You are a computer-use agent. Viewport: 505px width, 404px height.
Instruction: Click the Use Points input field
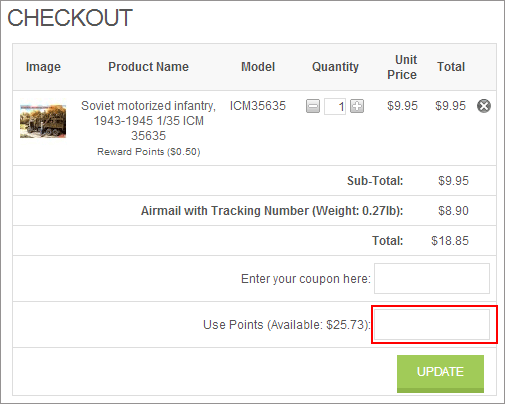[432, 324]
